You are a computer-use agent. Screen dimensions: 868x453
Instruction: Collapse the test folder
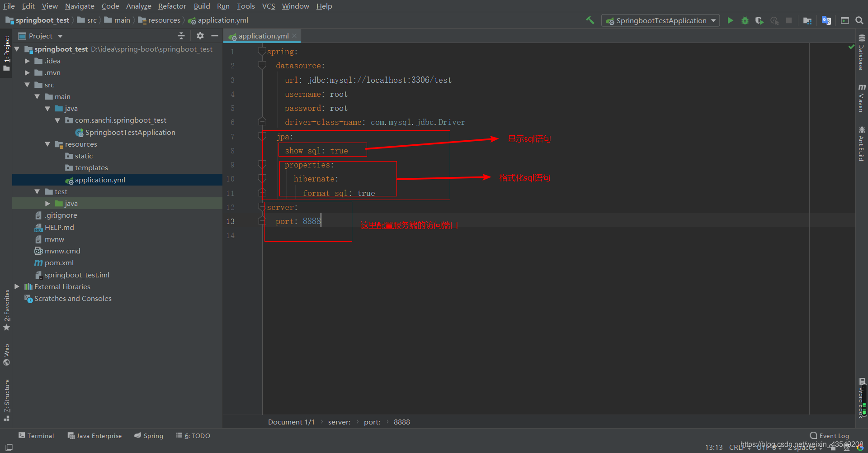coord(37,191)
